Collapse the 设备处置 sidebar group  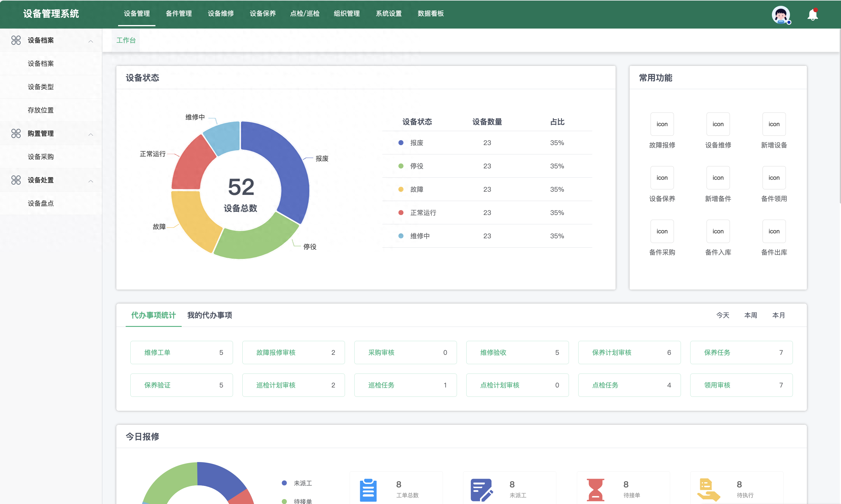(x=90, y=181)
